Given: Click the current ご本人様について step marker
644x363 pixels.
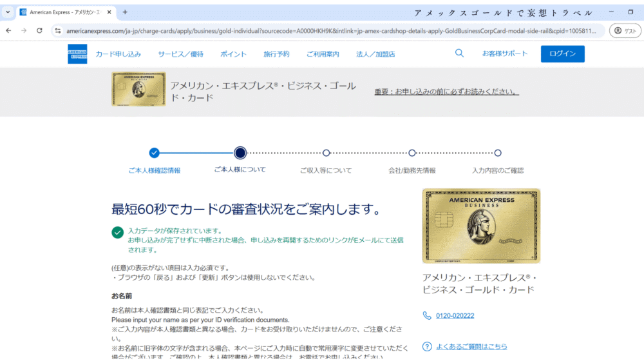Looking at the screenshot, I should point(240,153).
